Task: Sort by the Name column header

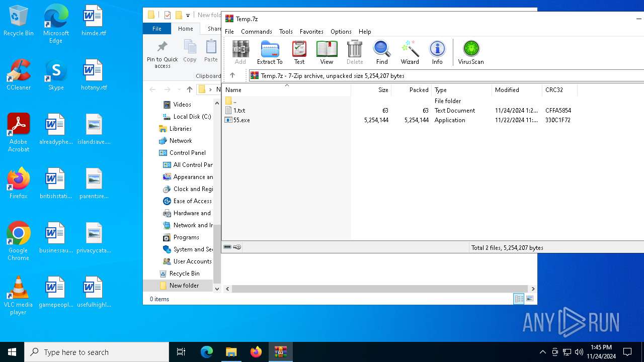Action: click(x=286, y=90)
